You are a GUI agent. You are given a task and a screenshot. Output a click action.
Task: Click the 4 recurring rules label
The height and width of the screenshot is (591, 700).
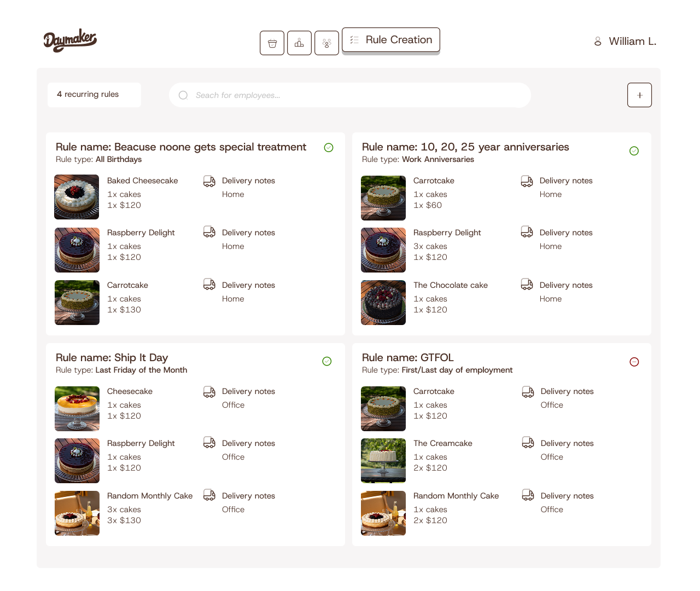click(87, 94)
